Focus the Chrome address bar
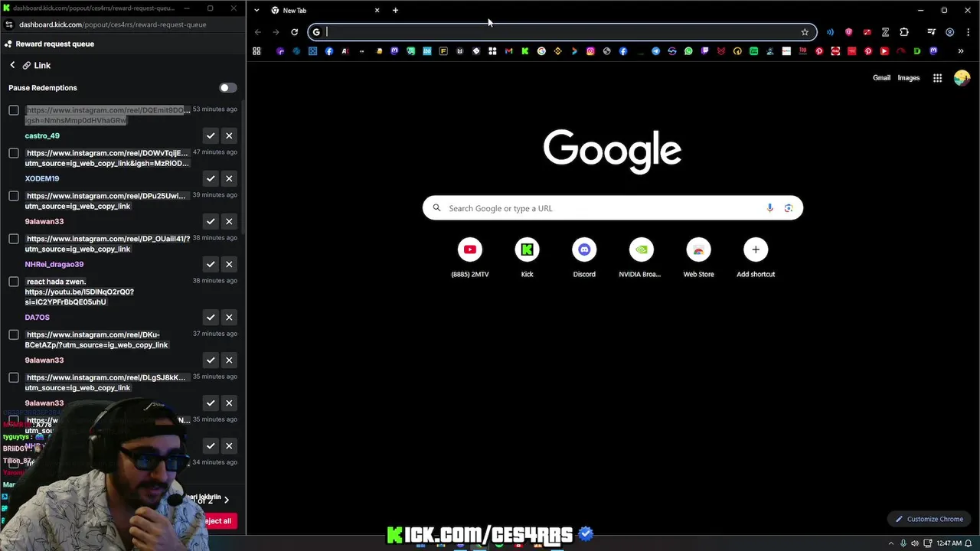Viewport: 980px width, 551px height. (x=563, y=32)
